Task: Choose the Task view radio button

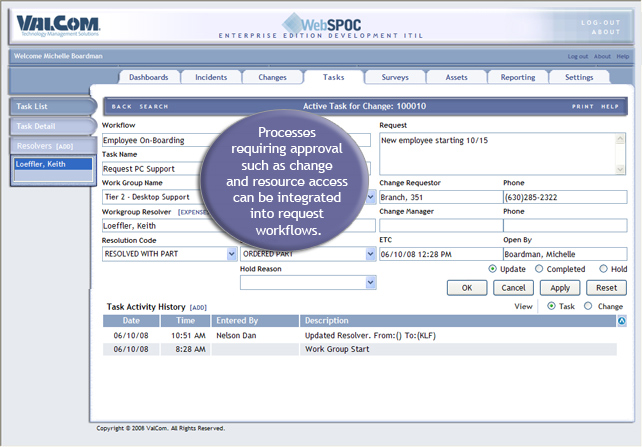Action: 551,306
